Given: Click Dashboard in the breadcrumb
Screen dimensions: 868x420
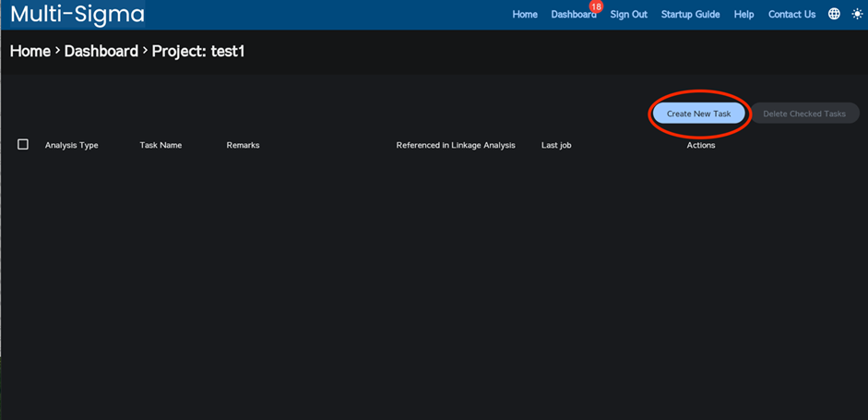Looking at the screenshot, I should pos(101,52).
